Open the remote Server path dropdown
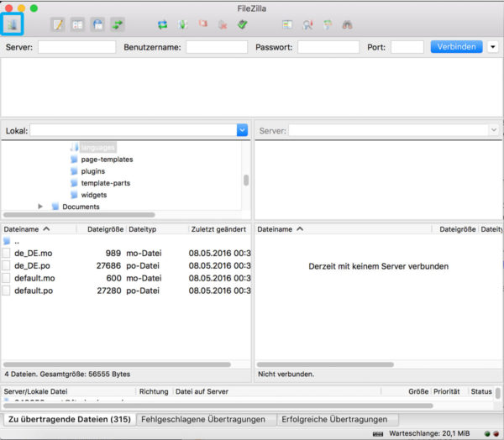 click(494, 130)
